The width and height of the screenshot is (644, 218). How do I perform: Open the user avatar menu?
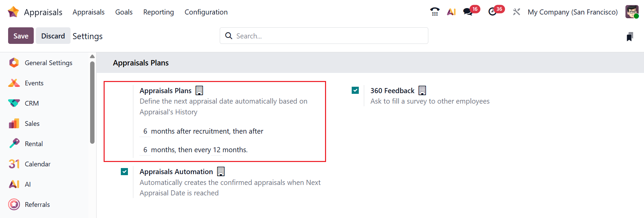(x=632, y=12)
